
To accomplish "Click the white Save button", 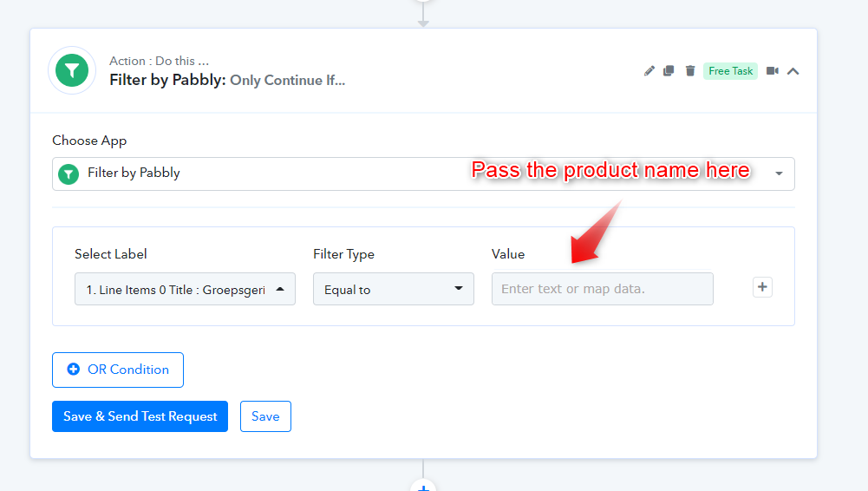I will (265, 416).
